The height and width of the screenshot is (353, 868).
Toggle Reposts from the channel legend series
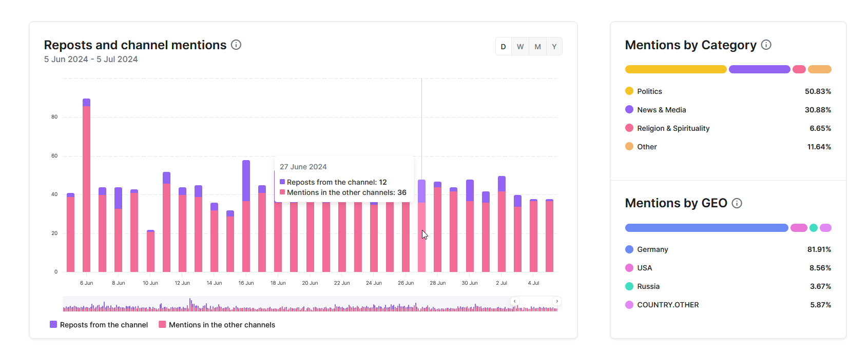[99, 325]
